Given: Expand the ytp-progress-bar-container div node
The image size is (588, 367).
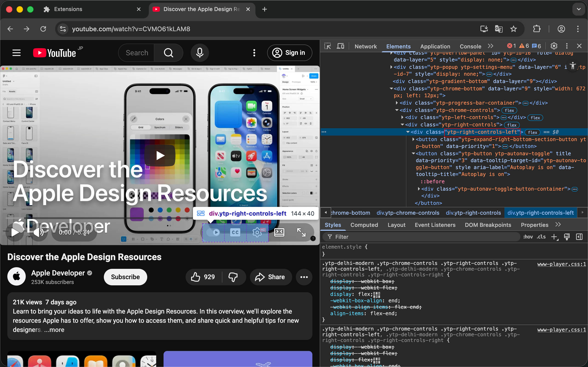Looking at the screenshot, I should coord(397,103).
